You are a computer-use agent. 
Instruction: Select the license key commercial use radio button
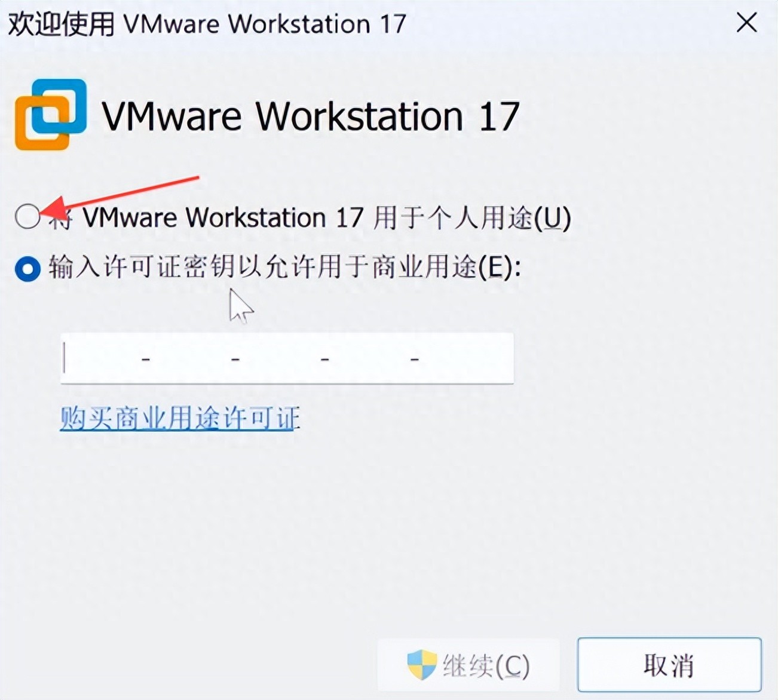click(27, 269)
